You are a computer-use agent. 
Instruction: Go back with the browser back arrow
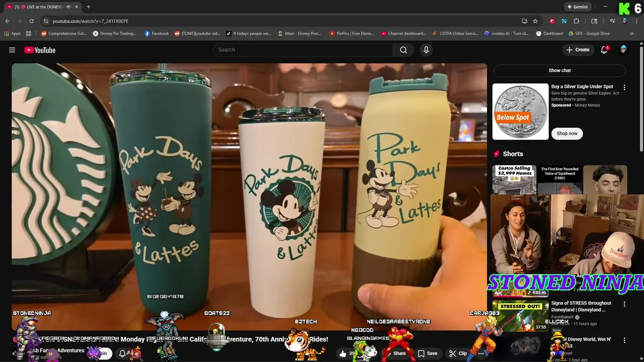pyautogui.click(x=7, y=21)
